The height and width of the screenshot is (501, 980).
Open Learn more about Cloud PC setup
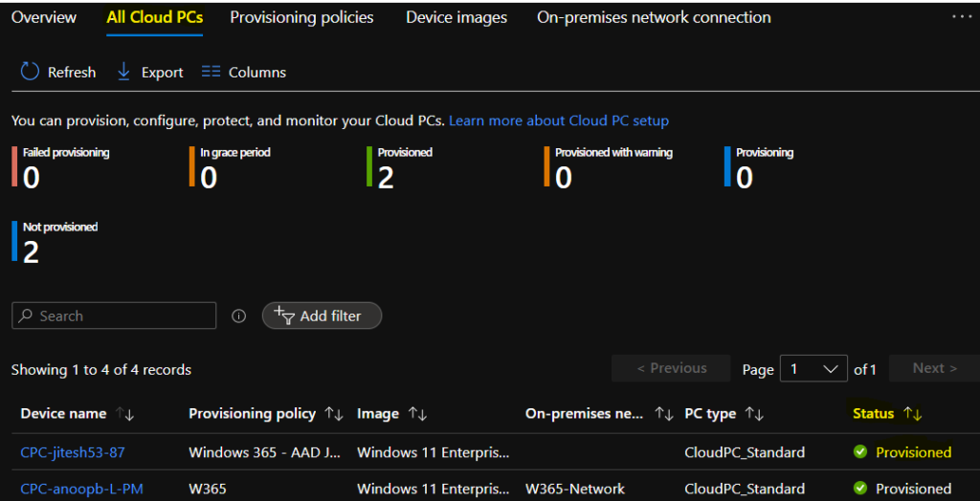coord(559,120)
